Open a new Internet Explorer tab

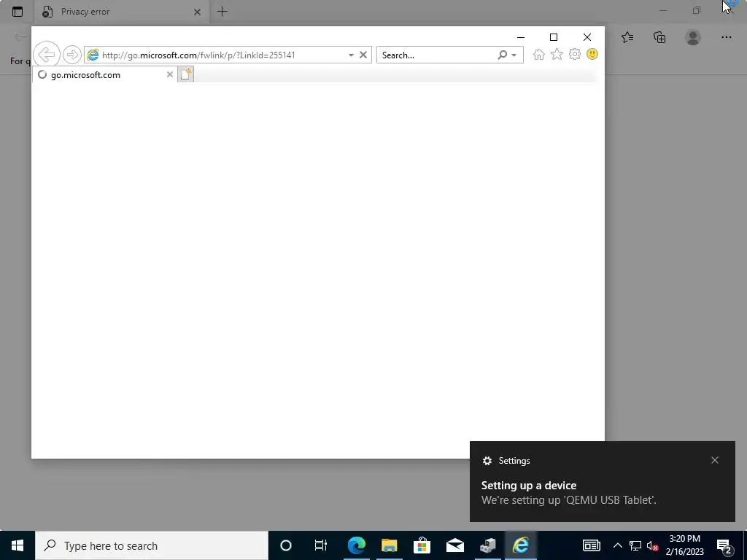click(x=186, y=74)
